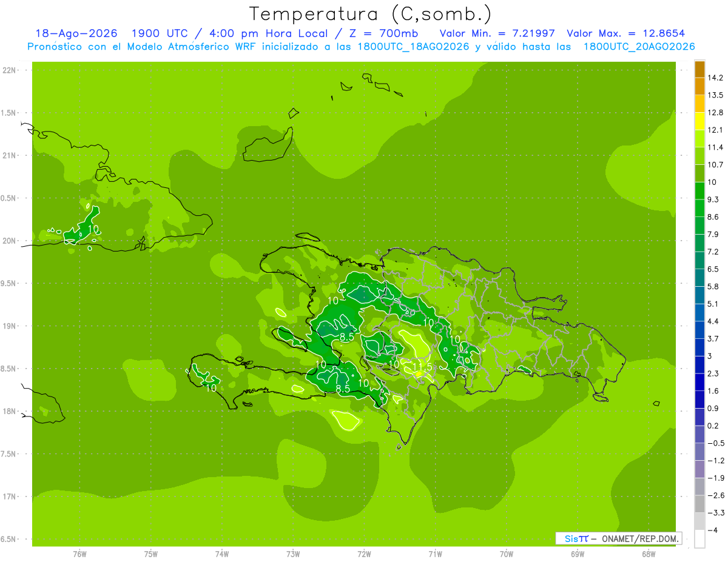Click the "73W" longitude axis label

pyautogui.click(x=292, y=554)
